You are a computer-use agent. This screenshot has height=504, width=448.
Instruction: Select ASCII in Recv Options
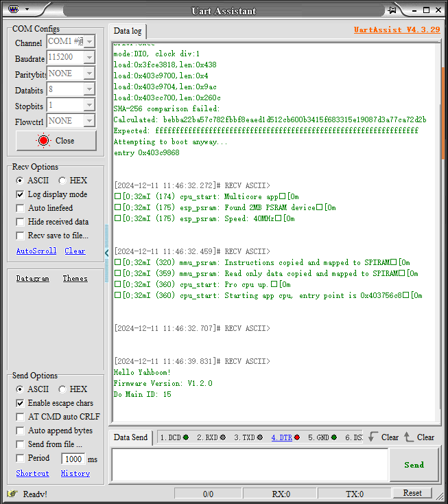click(x=20, y=181)
